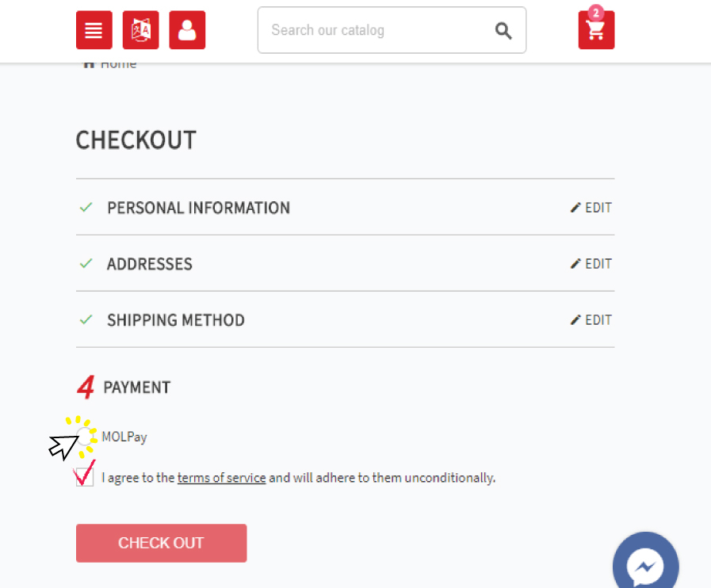Screen dimensions: 711x588
Task: Open the hamburger menu icon
Action: (x=94, y=30)
